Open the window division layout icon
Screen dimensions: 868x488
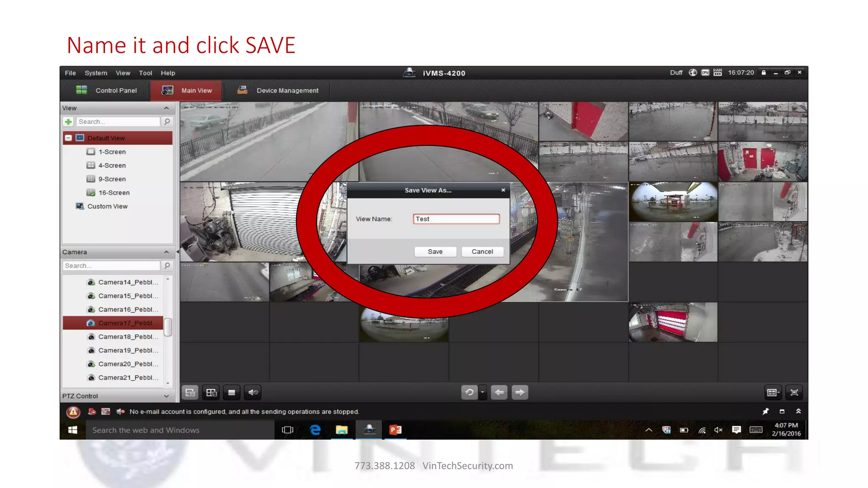pyautogui.click(x=773, y=393)
